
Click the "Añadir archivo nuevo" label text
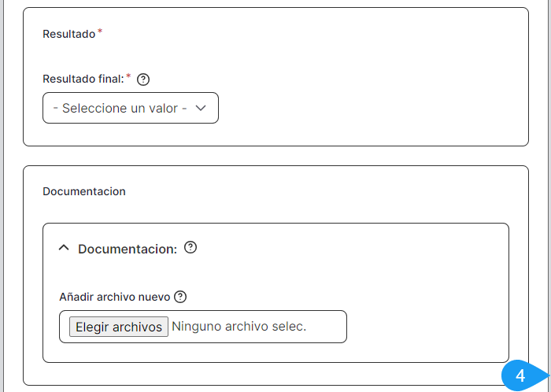tap(115, 297)
